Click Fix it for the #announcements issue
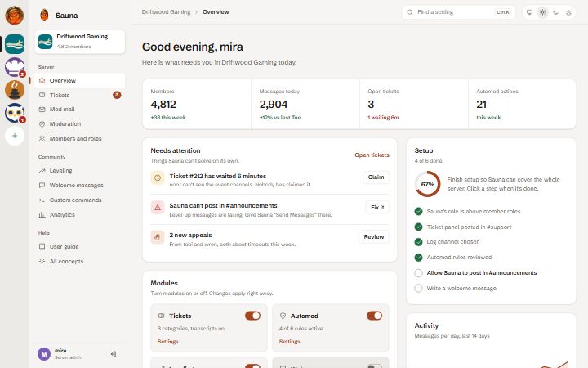 (377, 207)
